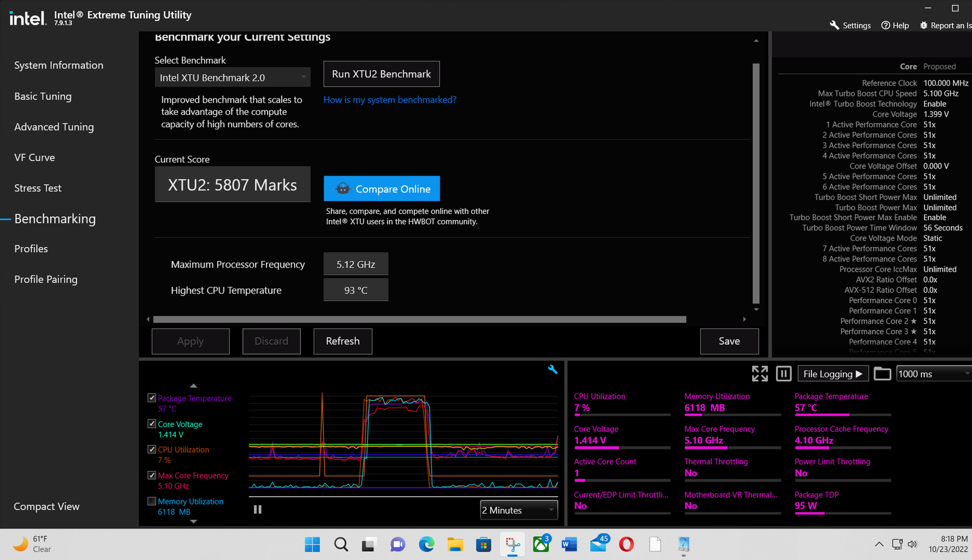Expand monitor panel to full screen
The height and width of the screenshot is (560, 972).
click(760, 373)
